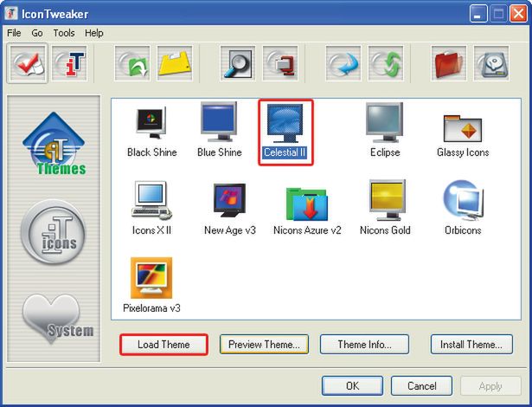The width and height of the screenshot is (532, 407).
Task: Click the iT IconTweaker logo toolbar icon
Action: click(x=70, y=63)
